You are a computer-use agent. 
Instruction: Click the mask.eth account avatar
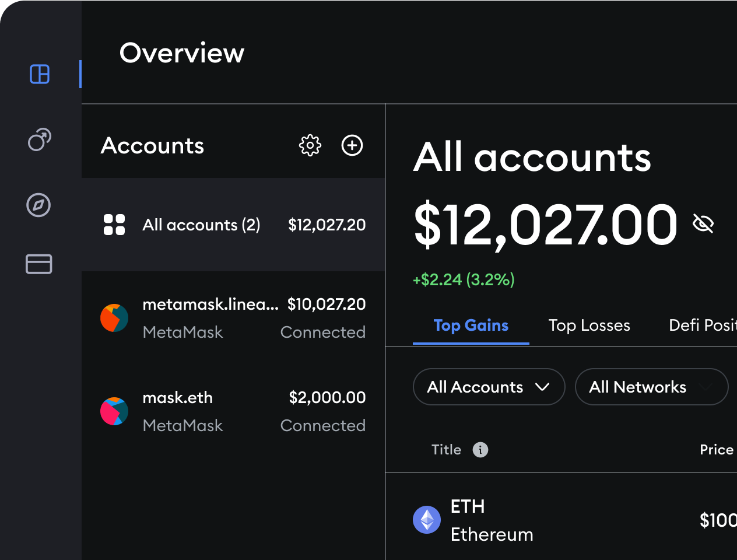114,411
